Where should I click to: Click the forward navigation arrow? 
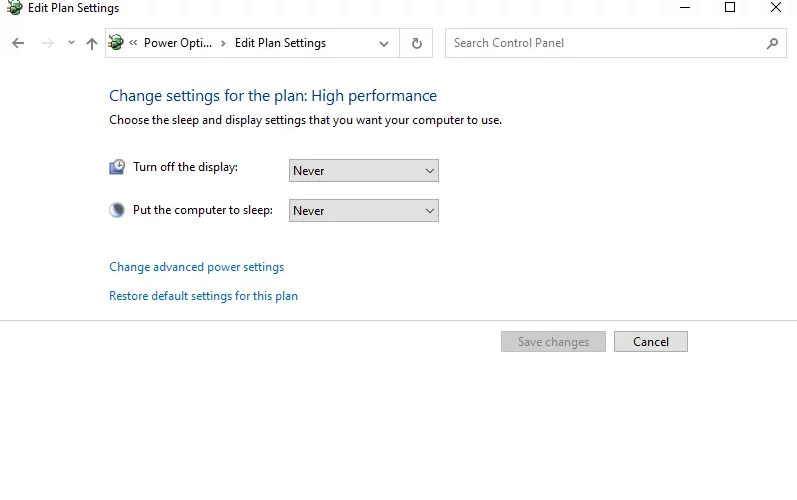pos(47,43)
